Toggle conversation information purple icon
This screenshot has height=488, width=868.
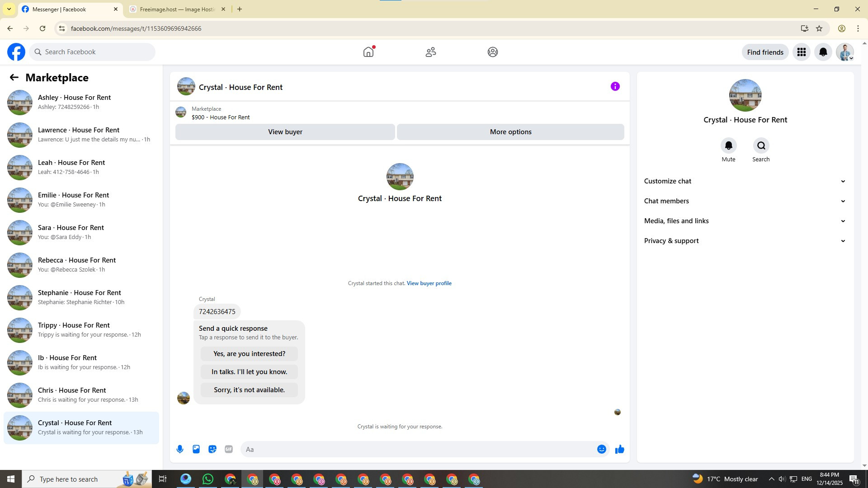tap(615, 86)
